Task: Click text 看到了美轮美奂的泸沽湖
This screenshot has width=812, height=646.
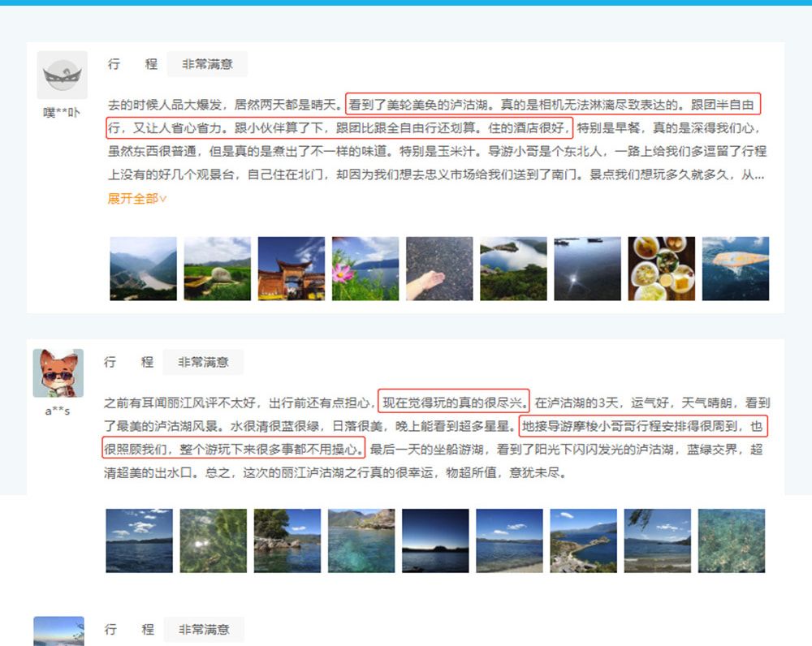Action: (x=418, y=105)
